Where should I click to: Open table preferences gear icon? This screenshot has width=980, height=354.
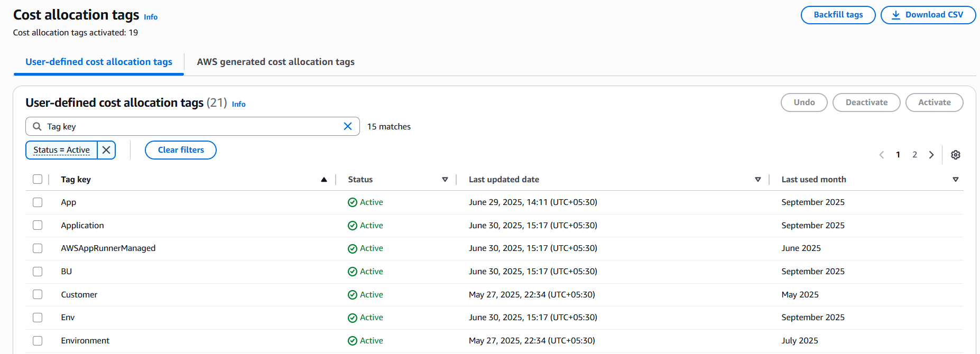[955, 155]
